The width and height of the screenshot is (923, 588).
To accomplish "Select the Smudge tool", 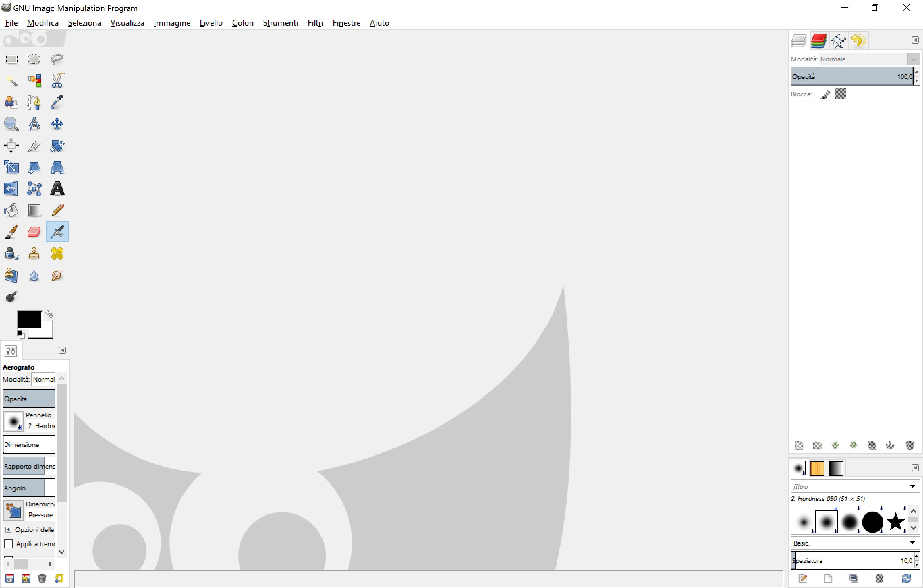I will (57, 275).
